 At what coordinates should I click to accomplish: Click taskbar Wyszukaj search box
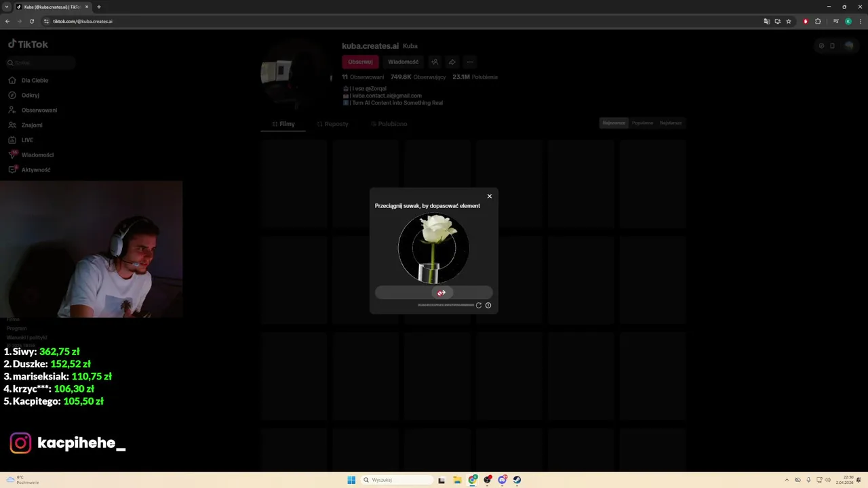pyautogui.click(x=397, y=480)
